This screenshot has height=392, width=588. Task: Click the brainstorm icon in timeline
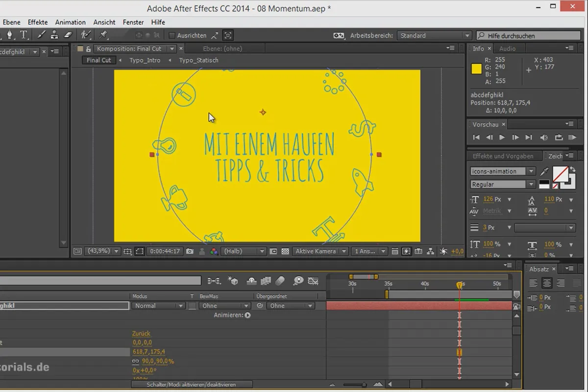[298, 281]
